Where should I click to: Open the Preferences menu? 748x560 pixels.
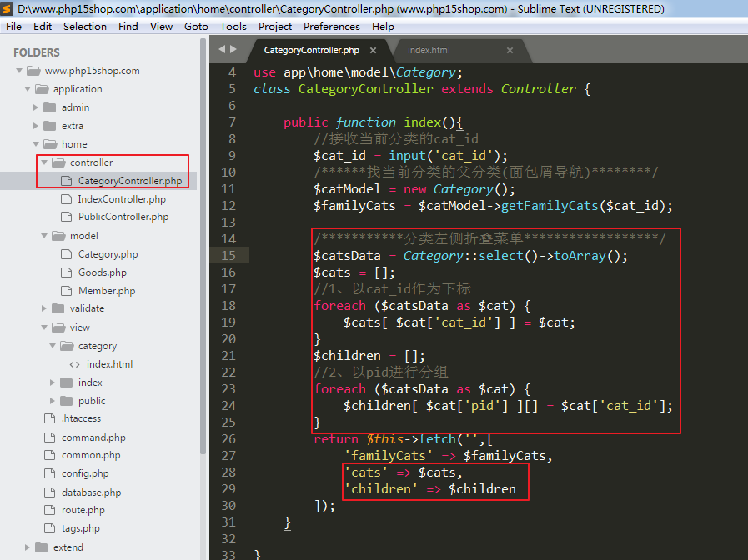tap(332, 27)
